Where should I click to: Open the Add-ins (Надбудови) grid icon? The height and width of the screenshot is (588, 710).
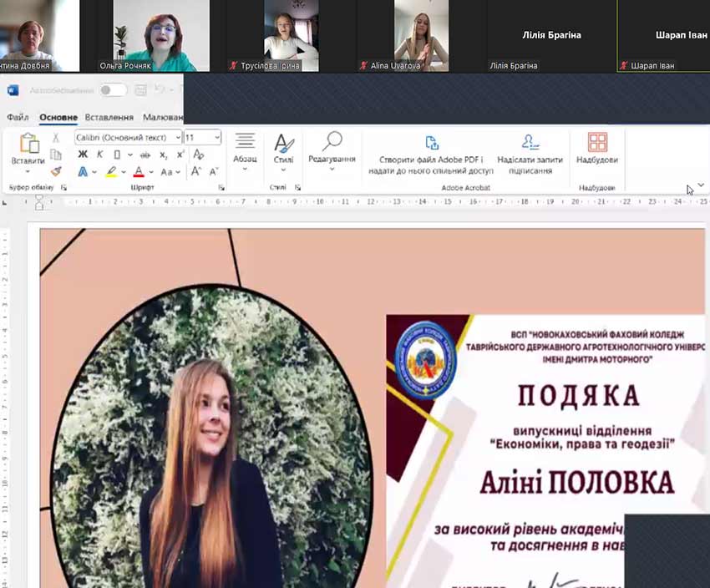pos(597,143)
